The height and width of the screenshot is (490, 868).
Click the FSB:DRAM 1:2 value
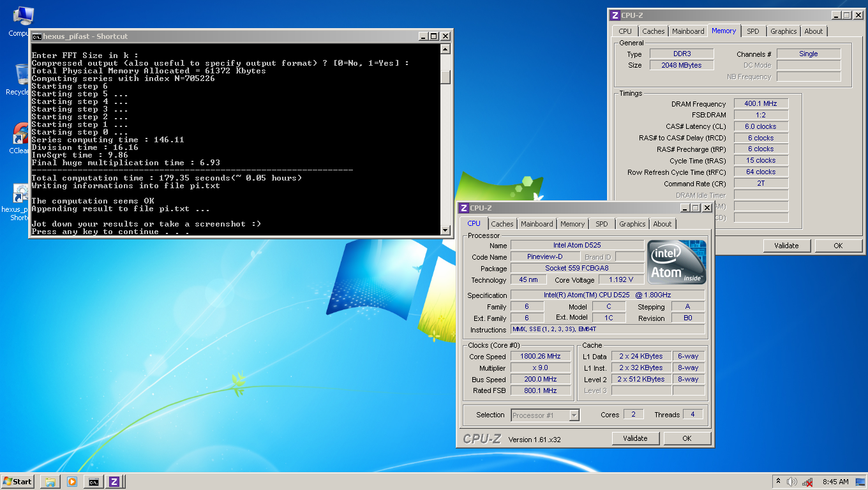(x=761, y=115)
